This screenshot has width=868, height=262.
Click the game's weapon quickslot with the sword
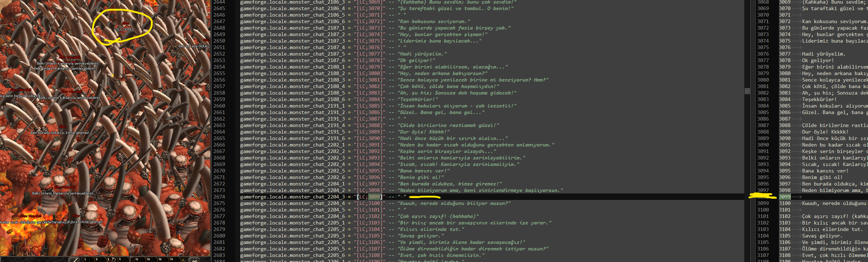[74, 260]
